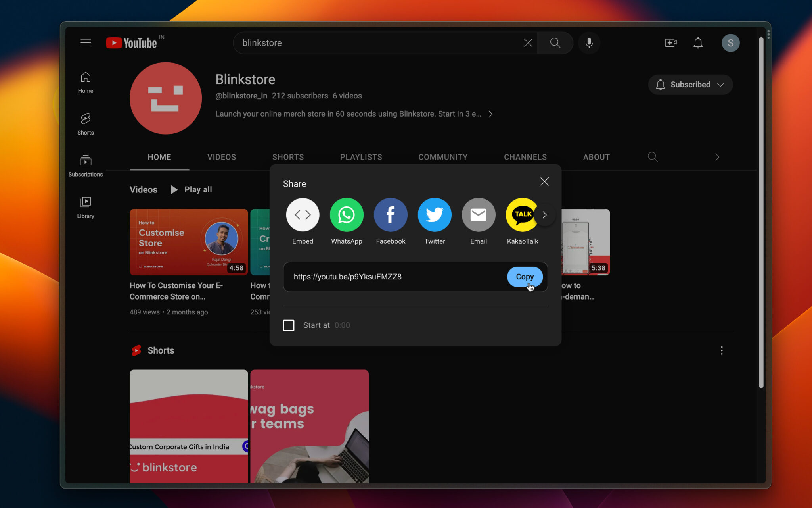Switch to the SHORTS tab
This screenshot has height=508, width=812.
click(x=288, y=157)
